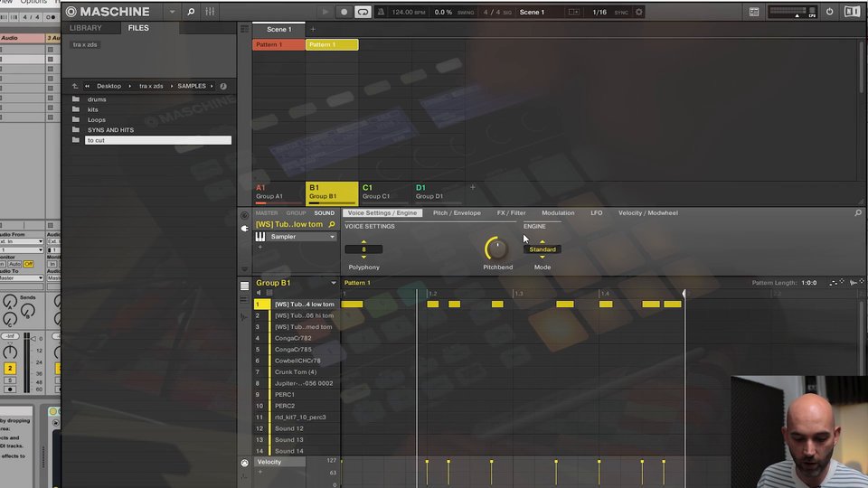
Task: Switch to MASTER channel tab
Action: pyautogui.click(x=267, y=213)
